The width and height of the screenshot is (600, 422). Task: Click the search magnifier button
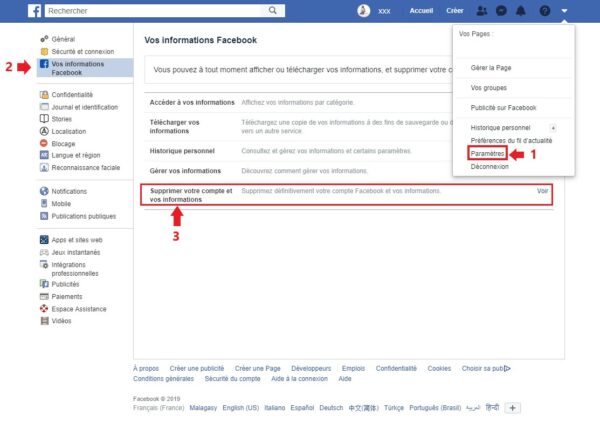(x=272, y=11)
